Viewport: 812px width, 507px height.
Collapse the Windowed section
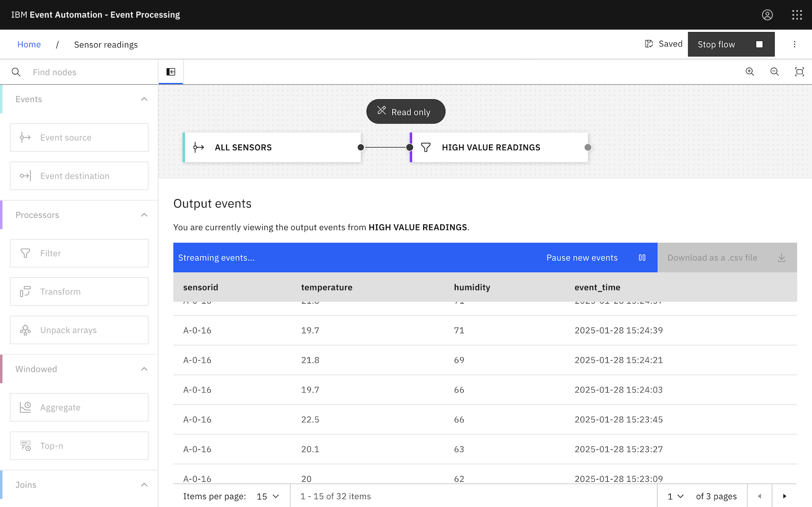point(144,369)
